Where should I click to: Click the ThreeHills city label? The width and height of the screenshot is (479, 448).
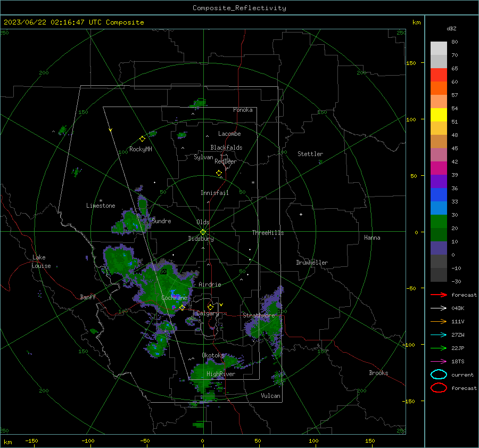point(268,233)
